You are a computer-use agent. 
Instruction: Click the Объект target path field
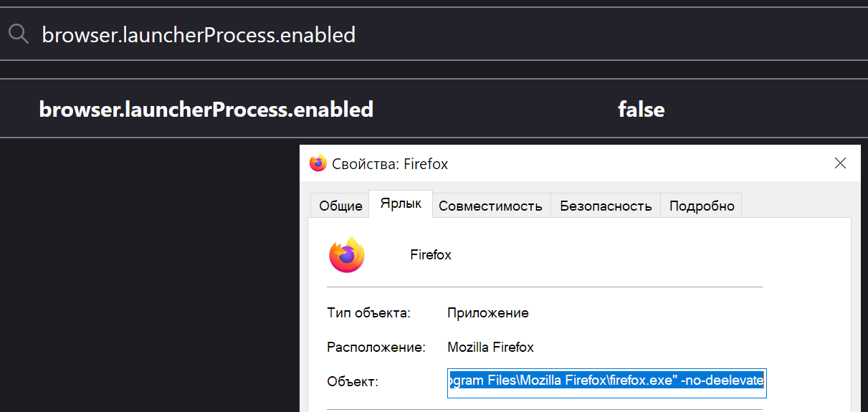(x=607, y=383)
